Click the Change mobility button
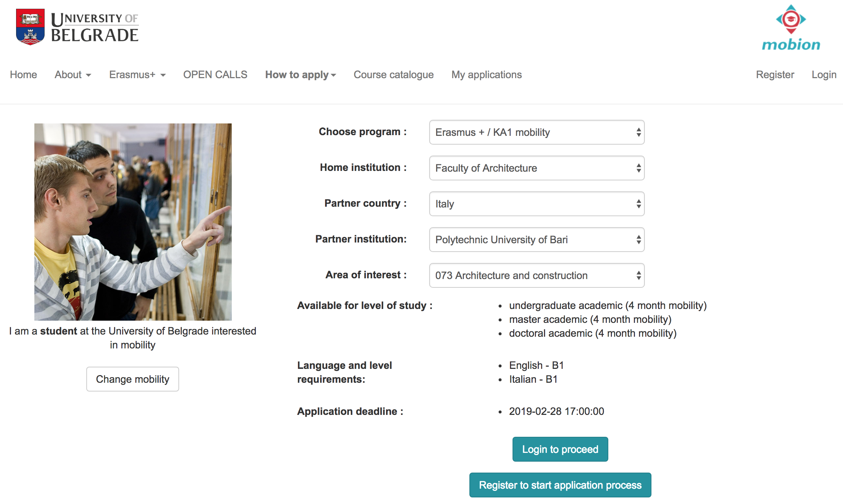Image resolution: width=843 pixels, height=504 pixels. coord(133,379)
